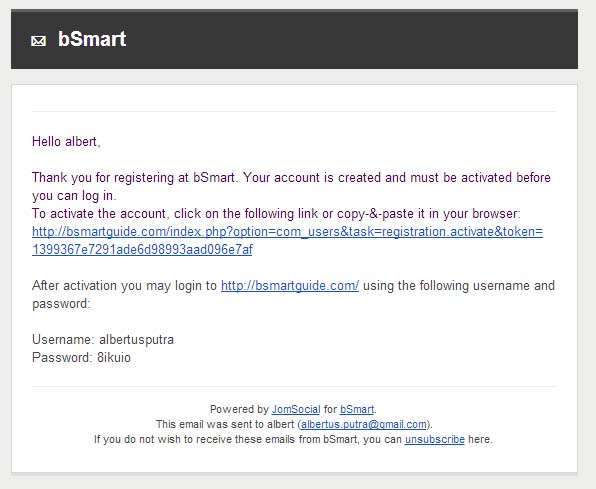Open the JomSocial link in footer
The height and width of the screenshot is (489, 596).
296,409
